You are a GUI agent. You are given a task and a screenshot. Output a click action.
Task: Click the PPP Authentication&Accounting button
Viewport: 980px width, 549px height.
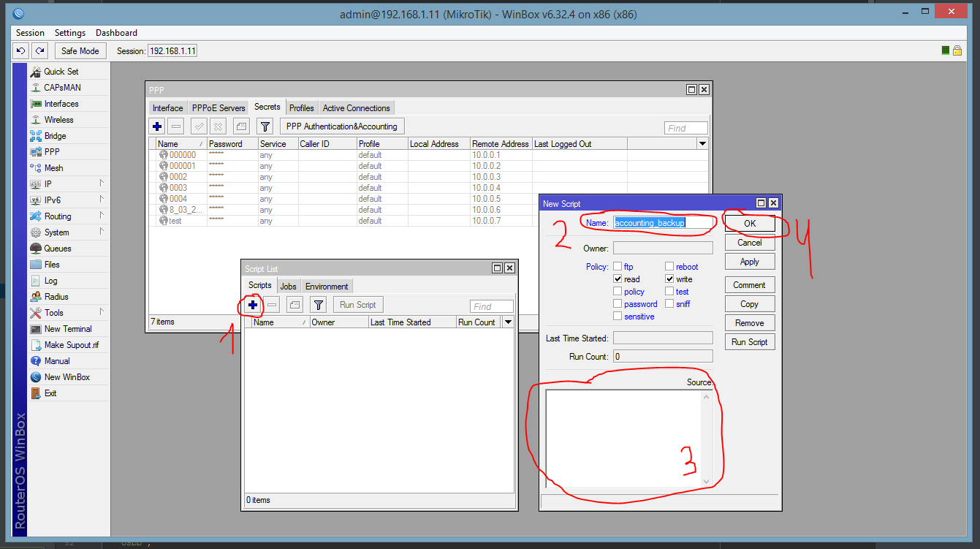point(342,126)
